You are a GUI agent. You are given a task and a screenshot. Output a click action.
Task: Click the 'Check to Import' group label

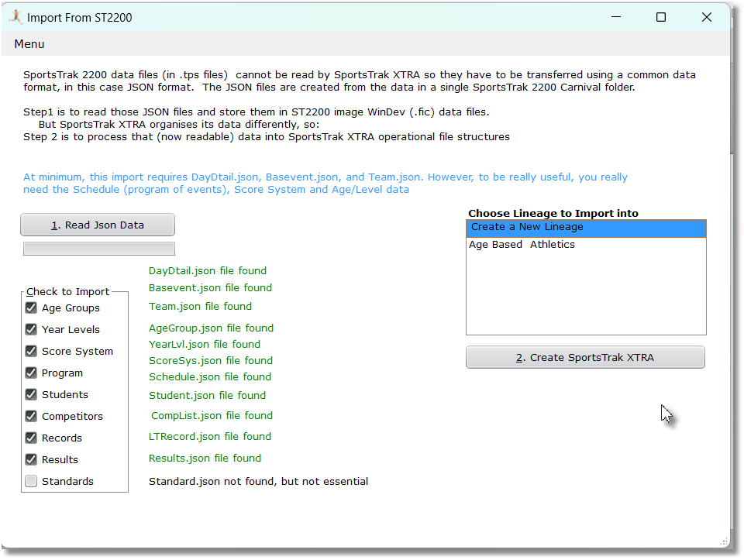click(67, 291)
